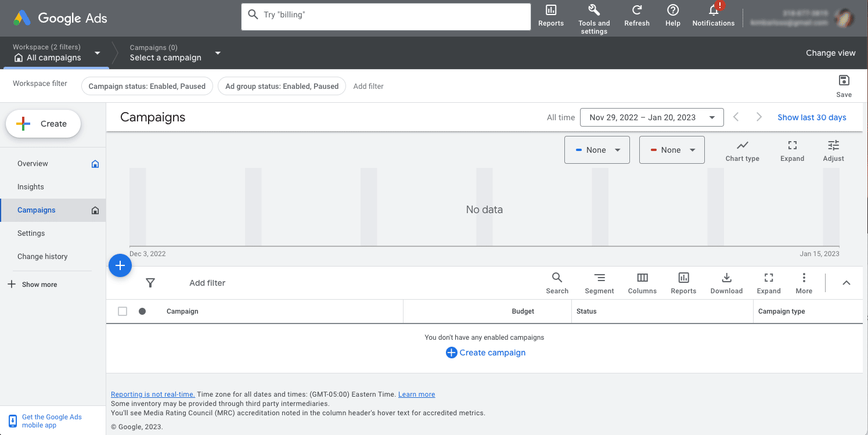Tick the select-all campaigns checkbox
The height and width of the screenshot is (435, 868).
click(123, 311)
